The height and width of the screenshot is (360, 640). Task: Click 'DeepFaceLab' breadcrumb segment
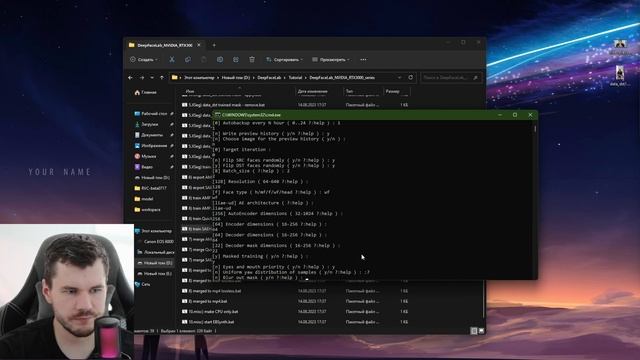(269, 78)
